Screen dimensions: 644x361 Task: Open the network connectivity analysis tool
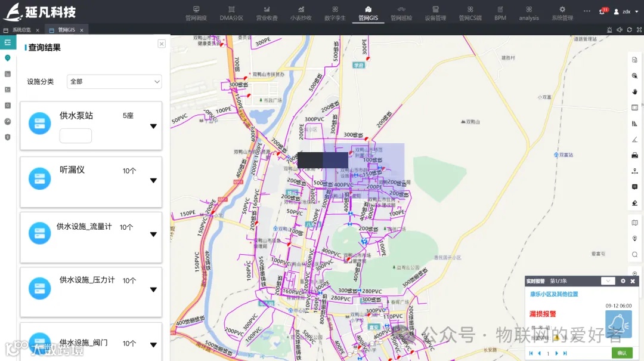point(634,171)
